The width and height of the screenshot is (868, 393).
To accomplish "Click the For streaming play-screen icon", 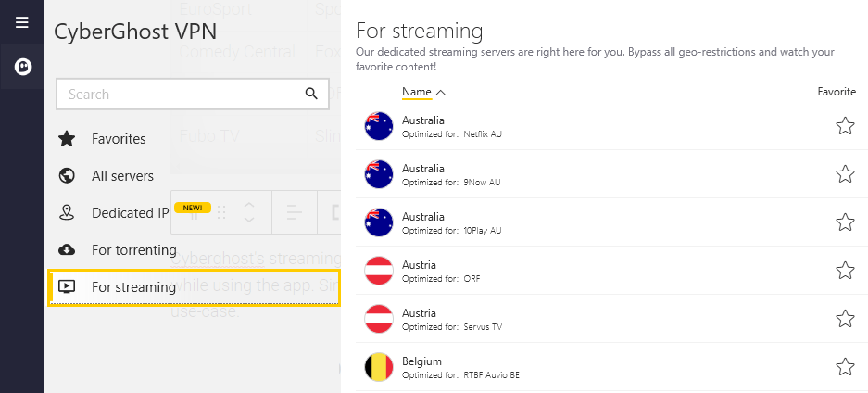I will (67, 286).
